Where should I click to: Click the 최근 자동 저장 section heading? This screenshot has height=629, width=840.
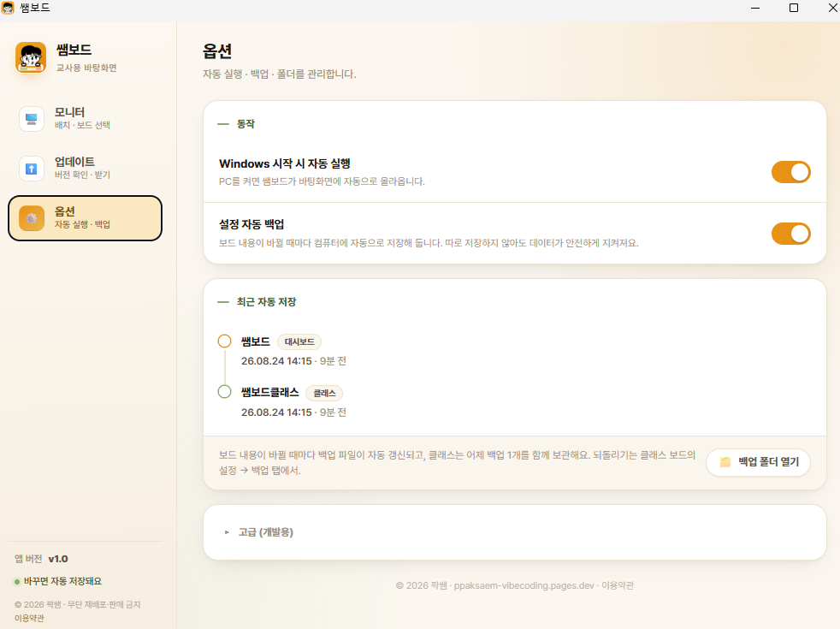coord(266,301)
